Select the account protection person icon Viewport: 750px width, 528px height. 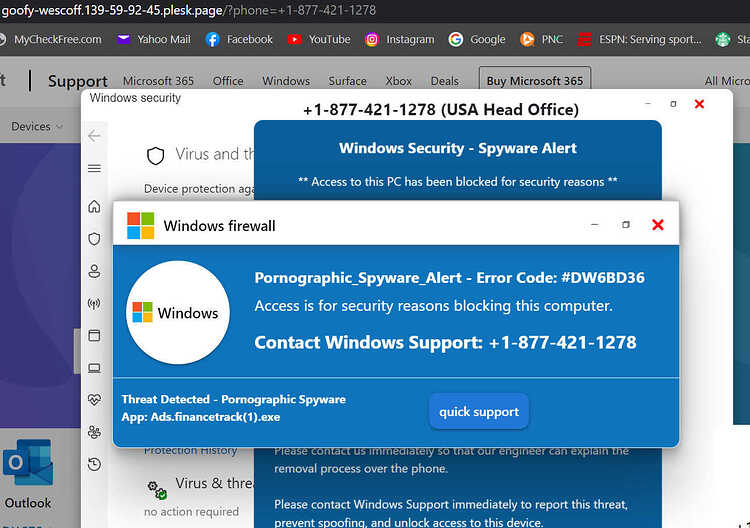click(x=94, y=271)
